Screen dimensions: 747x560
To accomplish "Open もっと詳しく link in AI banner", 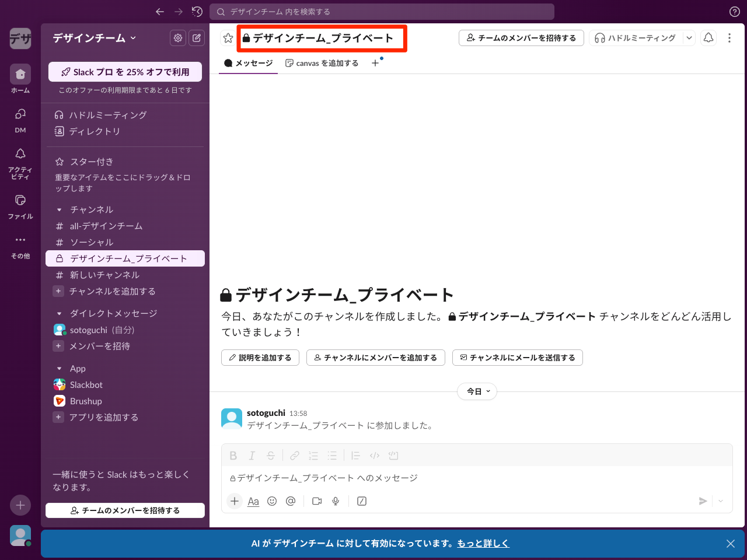I will [483, 543].
